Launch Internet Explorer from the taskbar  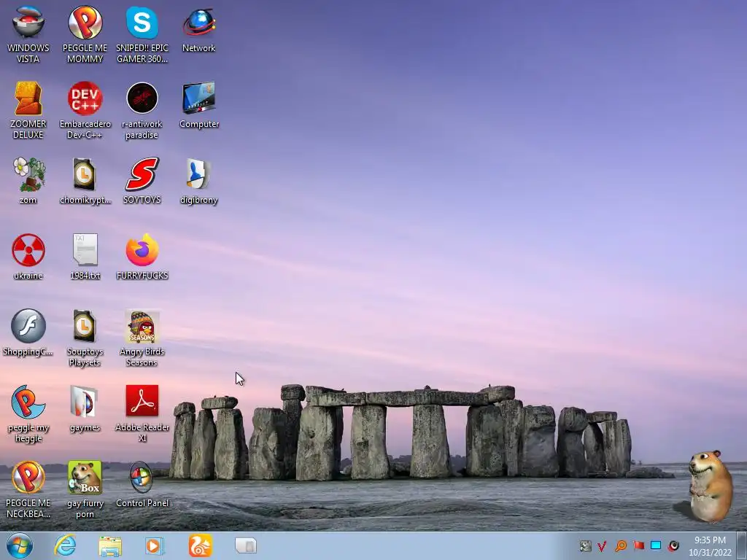[x=65, y=545]
